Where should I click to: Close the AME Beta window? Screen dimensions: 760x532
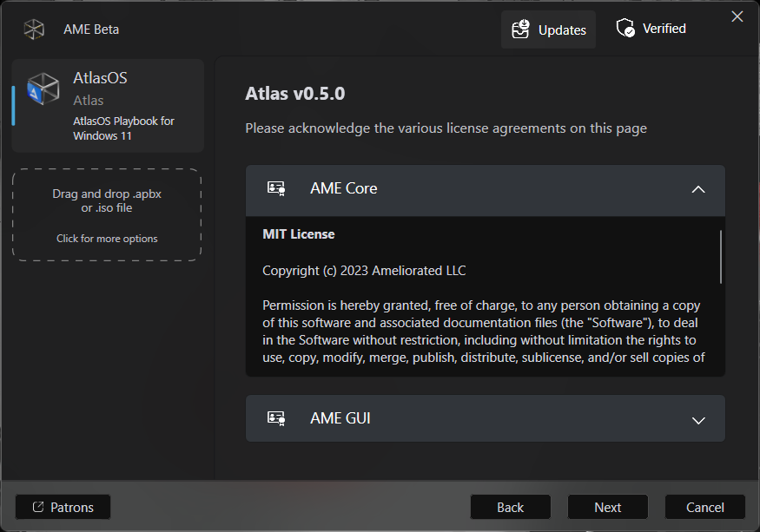pyautogui.click(x=737, y=16)
